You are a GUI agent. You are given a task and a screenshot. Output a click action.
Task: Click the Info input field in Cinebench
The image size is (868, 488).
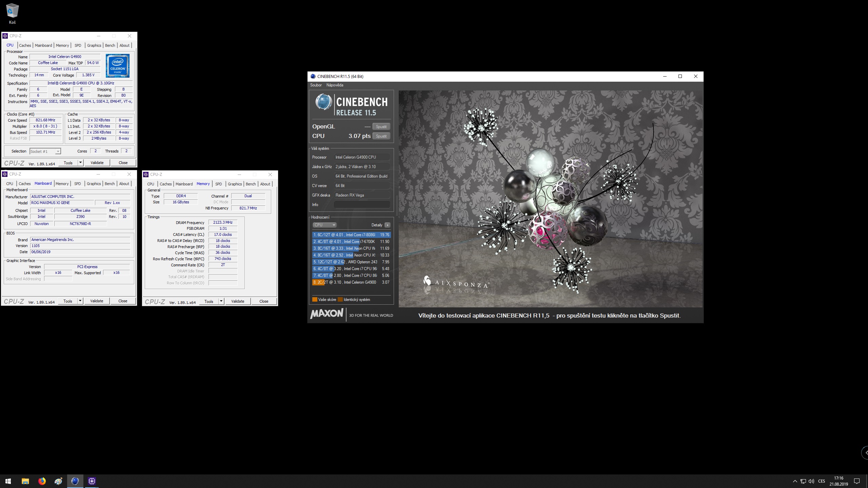click(362, 205)
